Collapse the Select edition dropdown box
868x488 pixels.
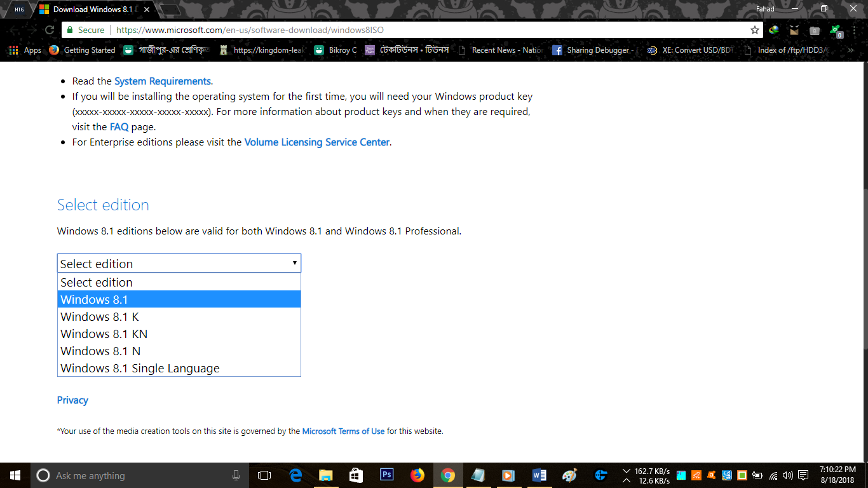(179, 264)
